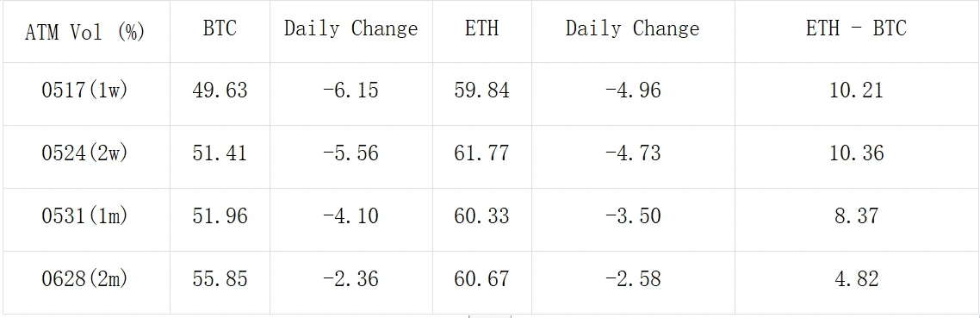The image size is (980, 318).
Task: Click the ATM Vol (%) header cell
Action: [x=86, y=31]
